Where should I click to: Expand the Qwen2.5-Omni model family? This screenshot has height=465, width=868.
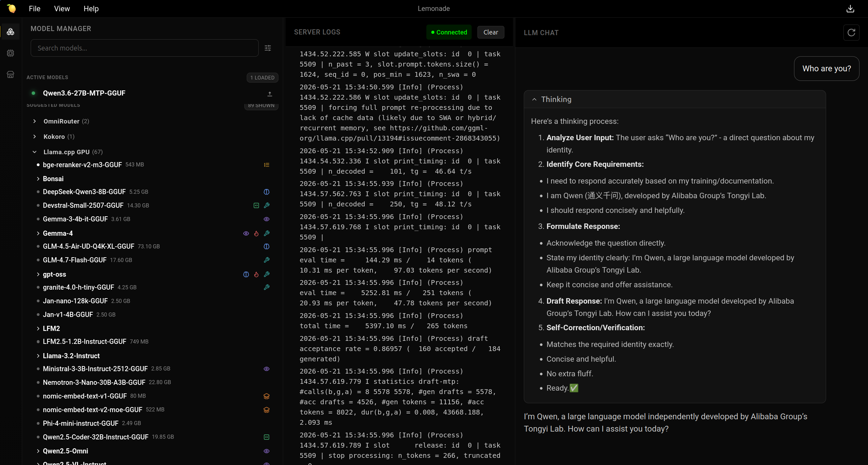[38, 451]
